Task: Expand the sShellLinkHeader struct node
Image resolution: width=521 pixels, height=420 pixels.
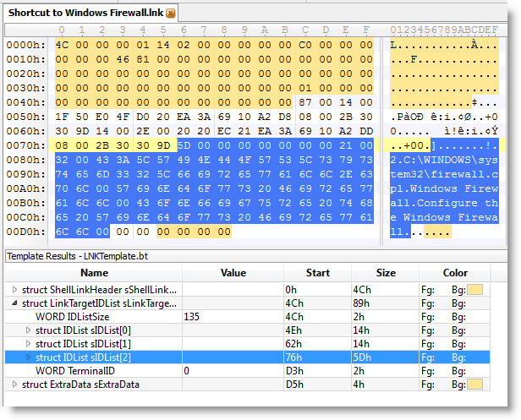Action: 14,290
